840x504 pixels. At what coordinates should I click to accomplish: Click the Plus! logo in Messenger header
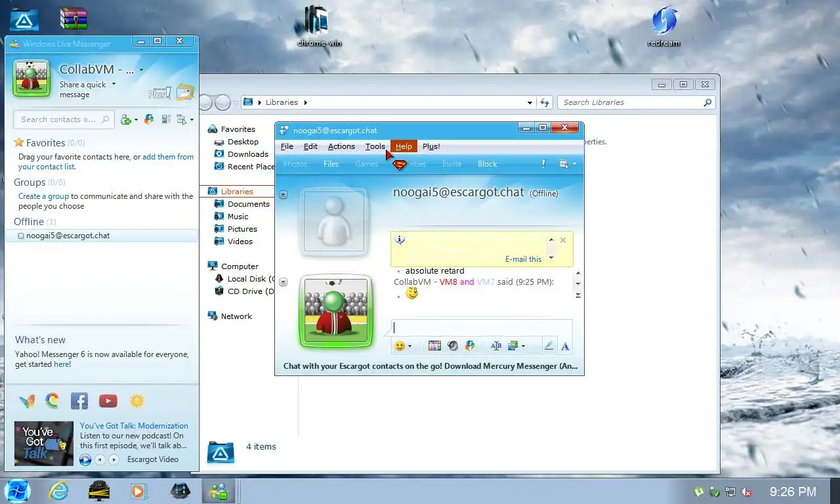(x=159, y=93)
